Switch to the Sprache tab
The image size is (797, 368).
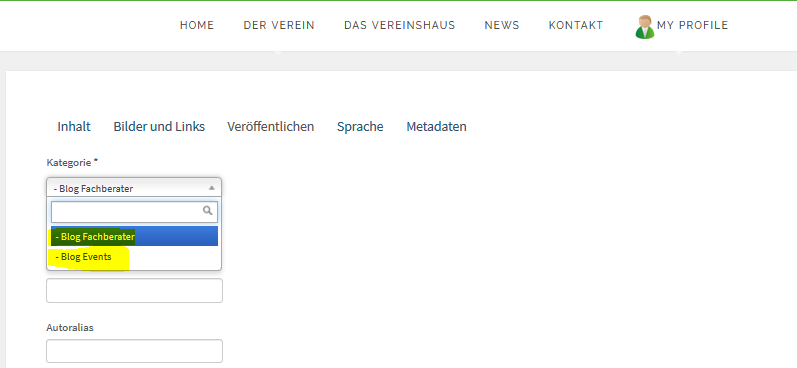click(360, 127)
